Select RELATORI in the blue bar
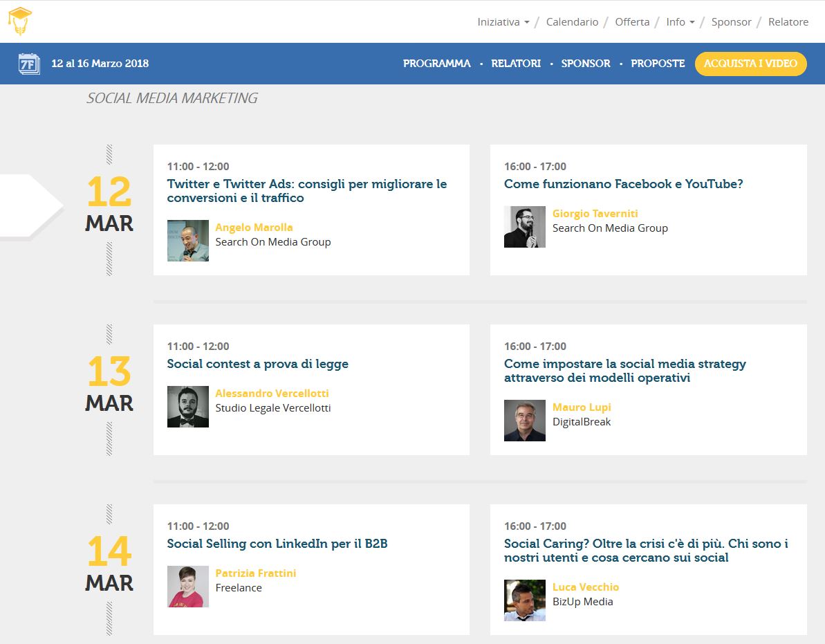The image size is (825, 644). tap(516, 64)
